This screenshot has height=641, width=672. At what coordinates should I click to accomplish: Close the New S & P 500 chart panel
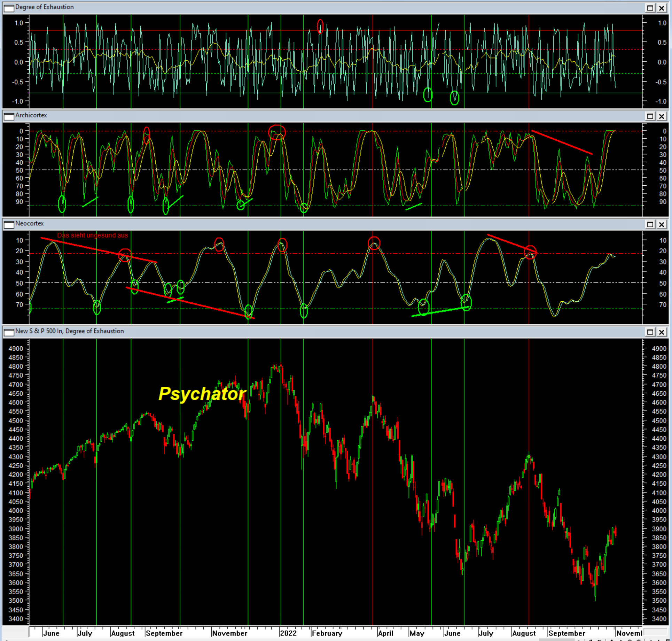pyautogui.click(x=662, y=332)
